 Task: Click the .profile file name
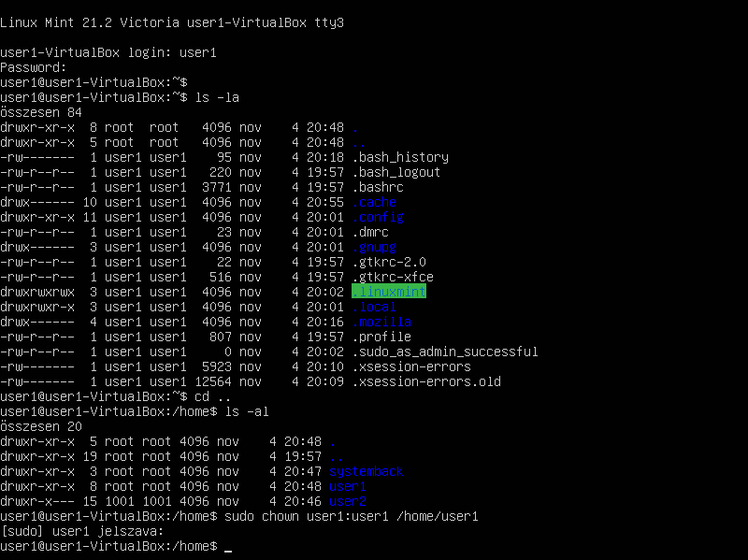(381, 337)
